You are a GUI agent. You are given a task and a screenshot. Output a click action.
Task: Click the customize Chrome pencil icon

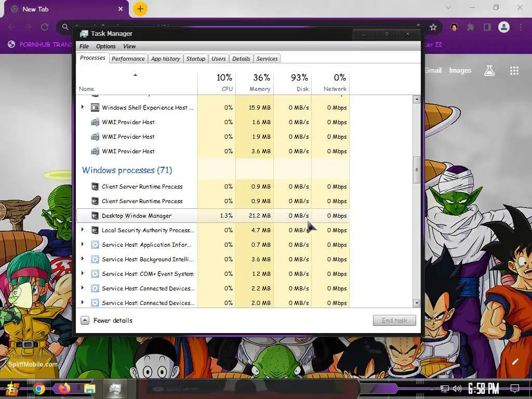click(x=515, y=362)
